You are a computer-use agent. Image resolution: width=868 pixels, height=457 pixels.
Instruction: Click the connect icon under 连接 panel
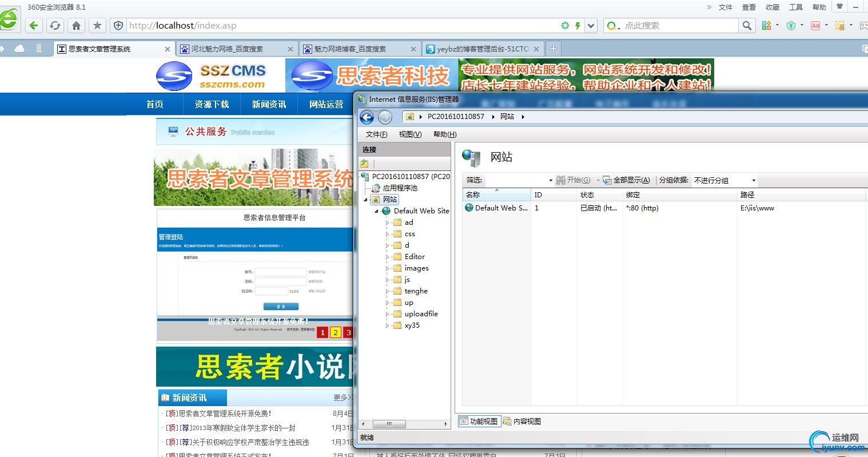click(x=365, y=164)
